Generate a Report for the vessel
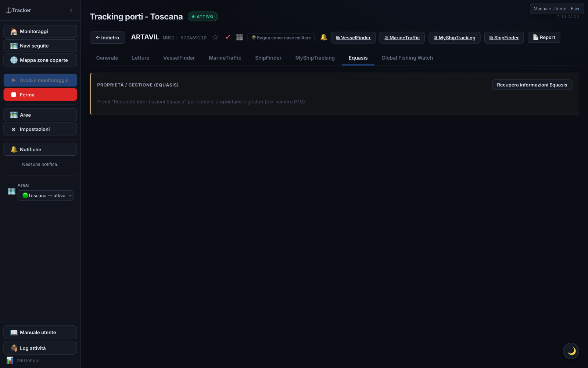 544,38
